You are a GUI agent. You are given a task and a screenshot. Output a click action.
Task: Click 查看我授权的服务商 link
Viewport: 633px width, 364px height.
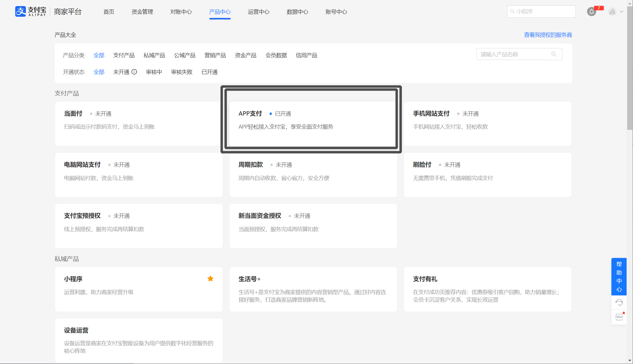(x=548, y=35)
